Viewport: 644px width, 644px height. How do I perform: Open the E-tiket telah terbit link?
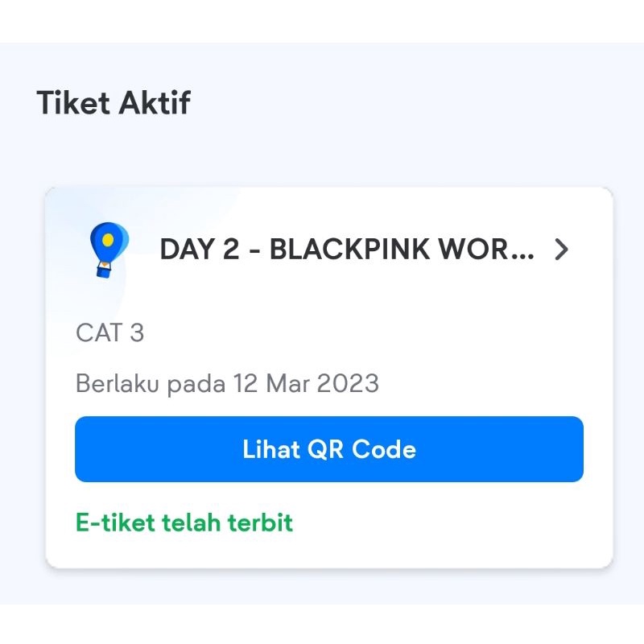(184, 522)
